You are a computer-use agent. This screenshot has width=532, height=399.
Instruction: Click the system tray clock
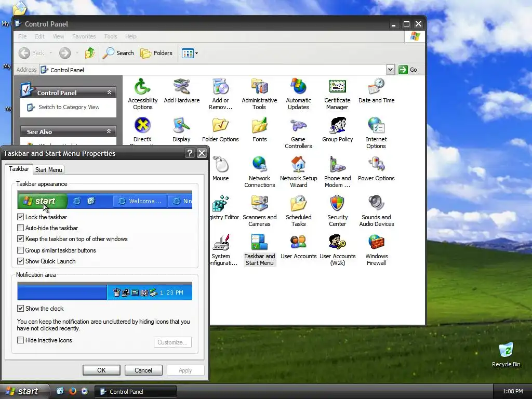(513, 392)
